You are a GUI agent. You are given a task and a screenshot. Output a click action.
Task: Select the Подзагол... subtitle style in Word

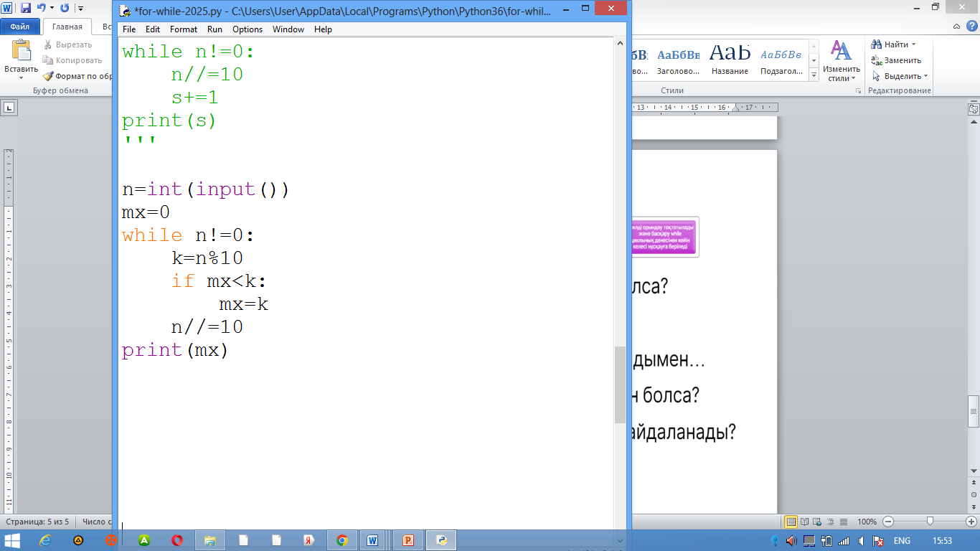[781, 58]
